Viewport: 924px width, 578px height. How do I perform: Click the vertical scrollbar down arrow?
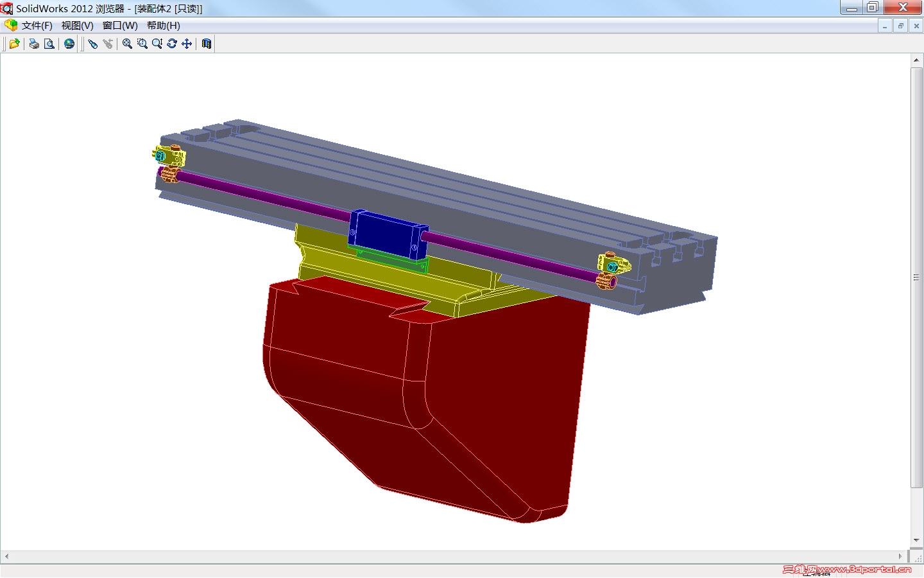tap(916, 541)
